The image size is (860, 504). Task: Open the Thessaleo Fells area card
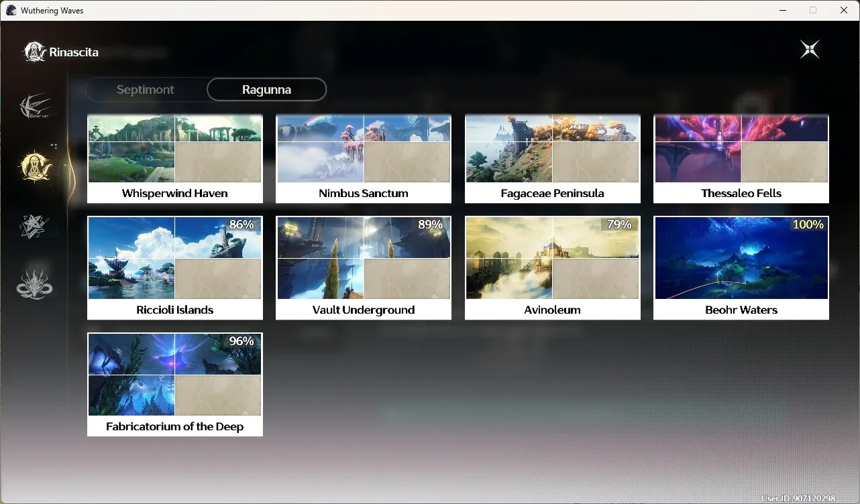[741, 159]
